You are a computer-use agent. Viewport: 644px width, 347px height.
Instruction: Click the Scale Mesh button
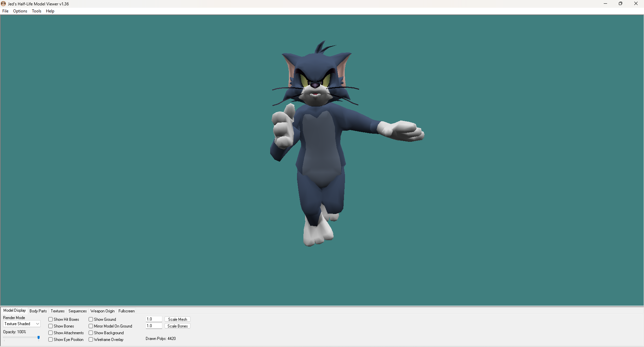[x=178, y=319]
